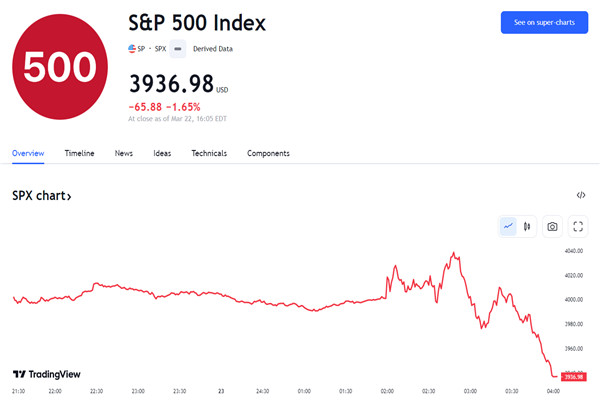
Task: Select the Technicals tab
Action: (x=209, y=153)
